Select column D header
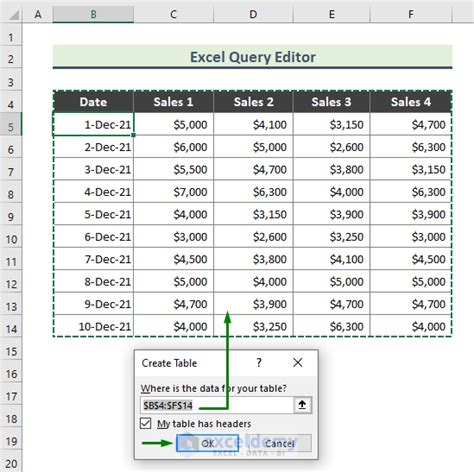 pyautogui.click(x=253, y=14)
